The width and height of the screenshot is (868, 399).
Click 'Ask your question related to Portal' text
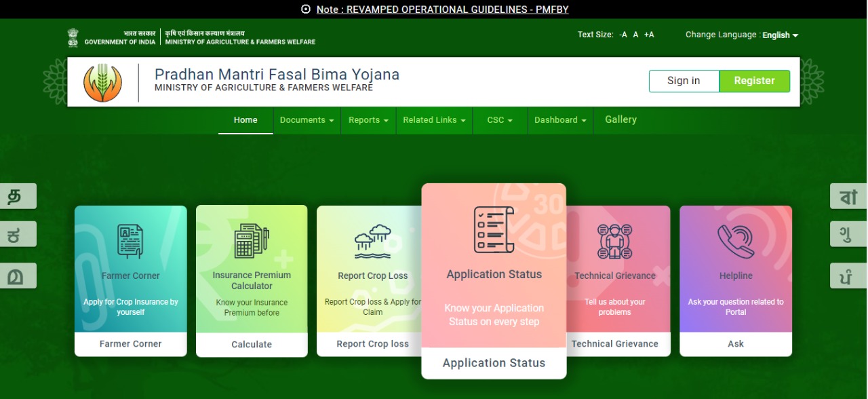[x=736, y=307]
